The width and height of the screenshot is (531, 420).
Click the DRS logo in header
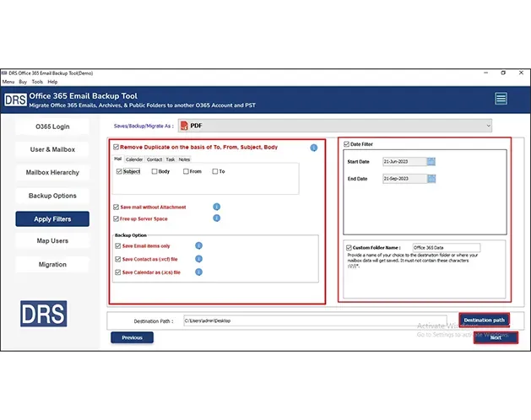click(15, 100)
